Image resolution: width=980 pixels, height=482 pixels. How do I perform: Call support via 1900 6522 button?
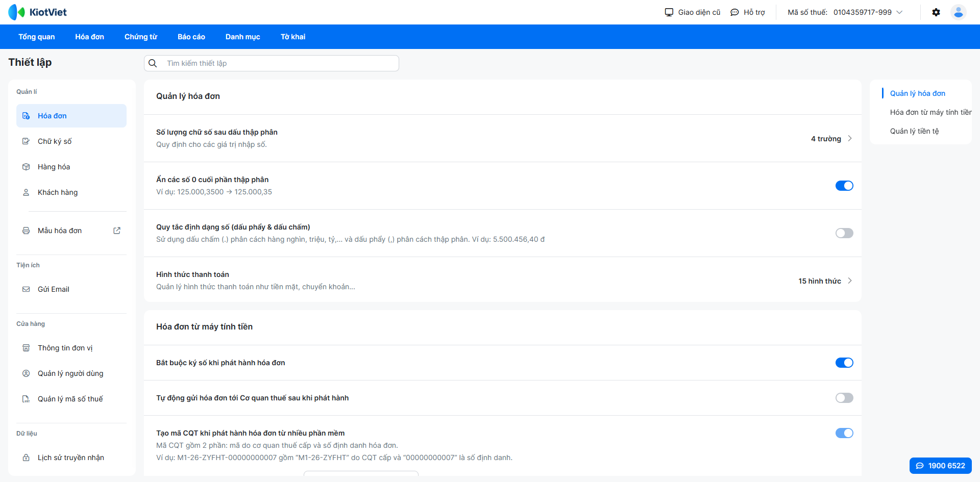click(941, 466)
